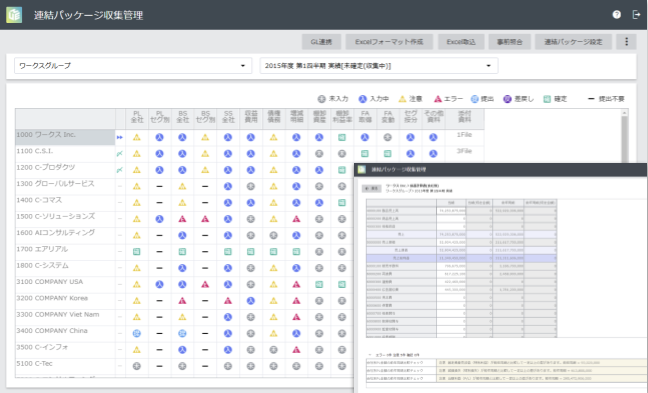The image size is (648, 393).
Task: Click SS全社 confirmed icon for 1700 エアリアル
Action: (x=228, y=252)
